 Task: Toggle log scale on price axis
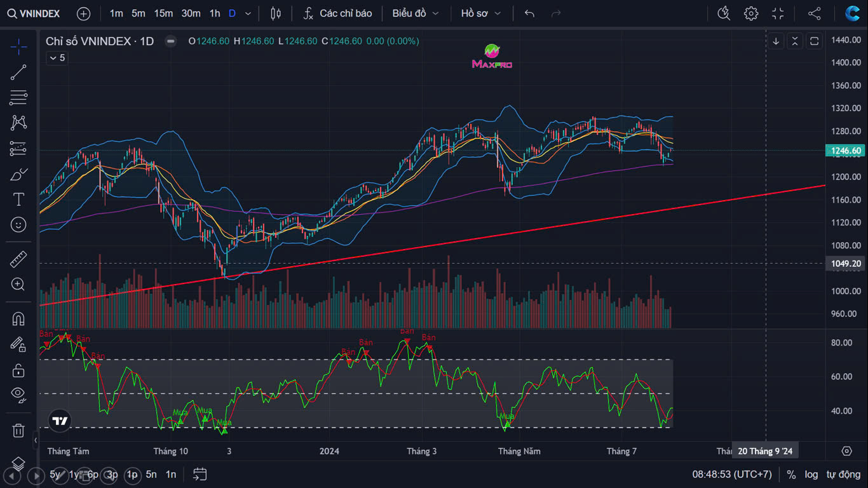[x=811, y=474]
